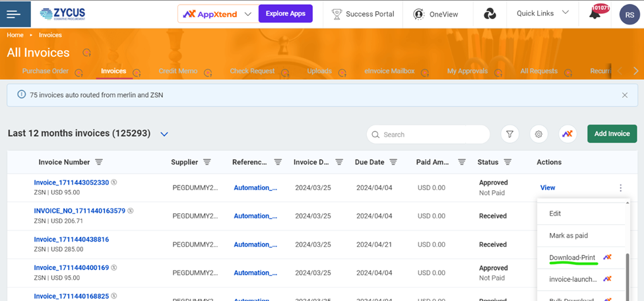Click the actions menu scrollbar
The image size is (644, 301).
(627, 277)
